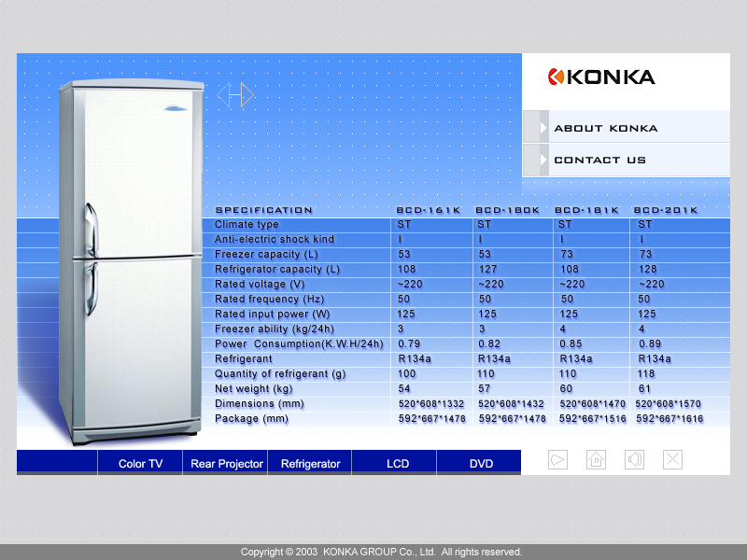The image size is (747, 560).
Task: Select the 520*608*1570 dimensions value
Action: [x=668, y=404]
